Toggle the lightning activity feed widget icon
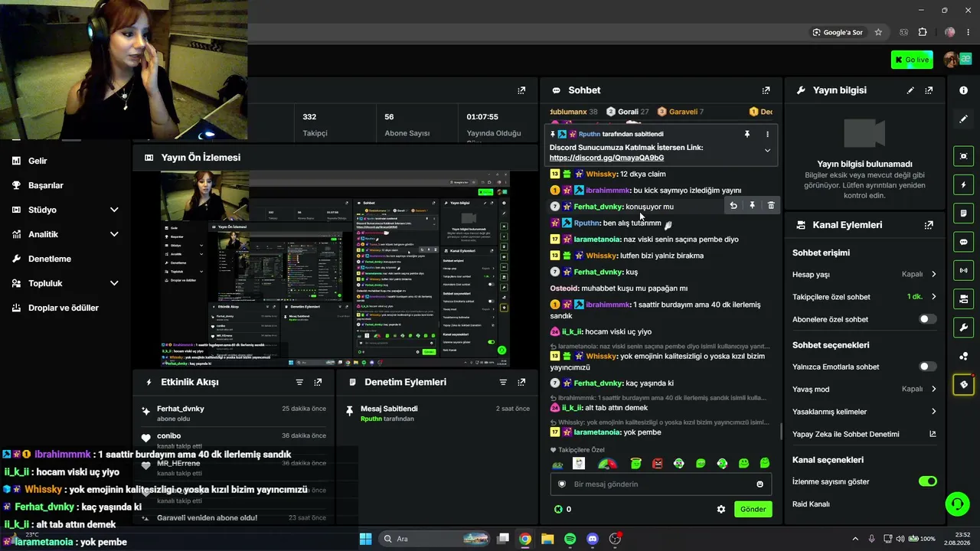 click(x=963, y=184)
